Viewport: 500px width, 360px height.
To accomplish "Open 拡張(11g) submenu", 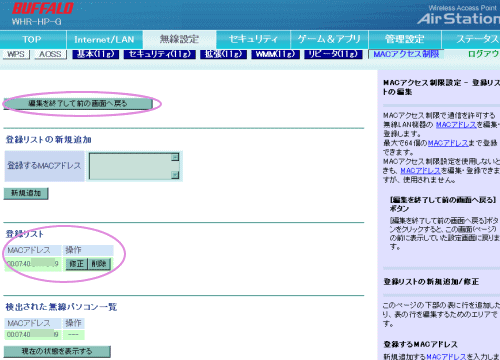I will click(x=223, y=54).
